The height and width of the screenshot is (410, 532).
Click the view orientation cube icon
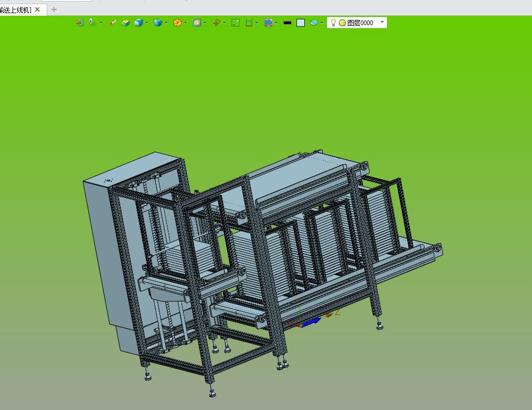[x=158, y=23]
